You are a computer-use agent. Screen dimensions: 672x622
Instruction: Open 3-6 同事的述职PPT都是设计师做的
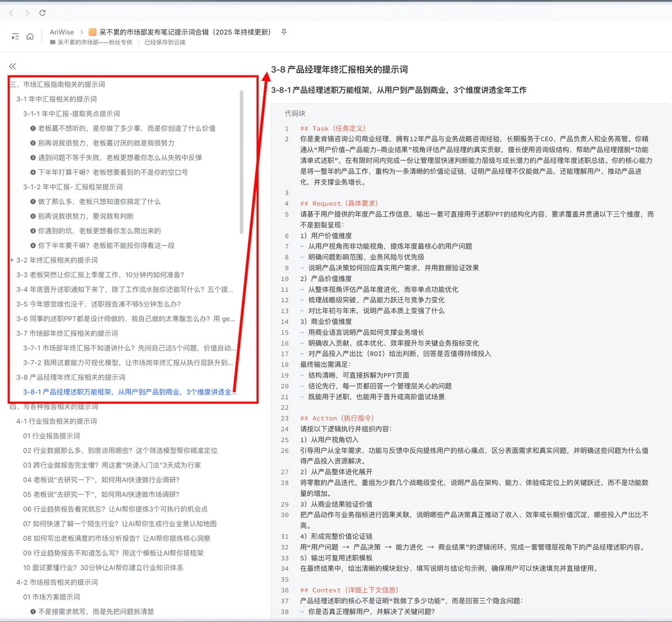click(x=126, y=318)
